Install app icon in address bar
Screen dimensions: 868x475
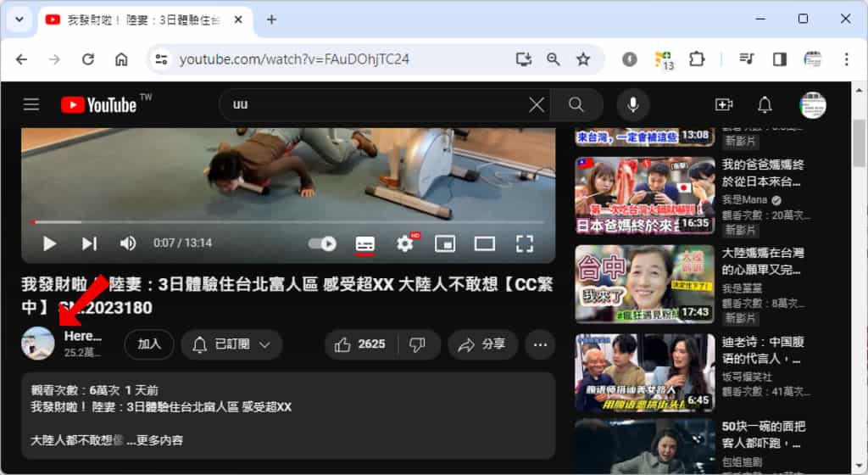(523, 59)
